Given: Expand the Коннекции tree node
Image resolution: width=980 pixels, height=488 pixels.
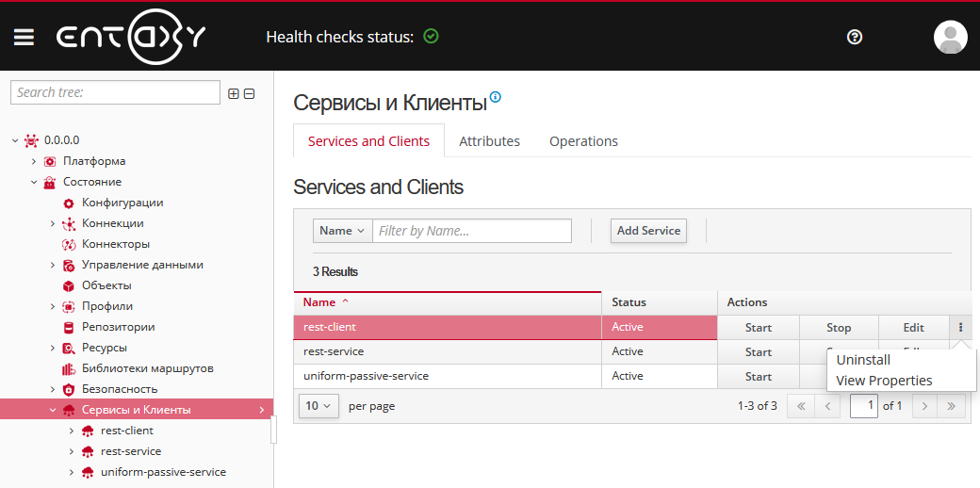Looking at the screenshot, I should [x=53, y=223].
